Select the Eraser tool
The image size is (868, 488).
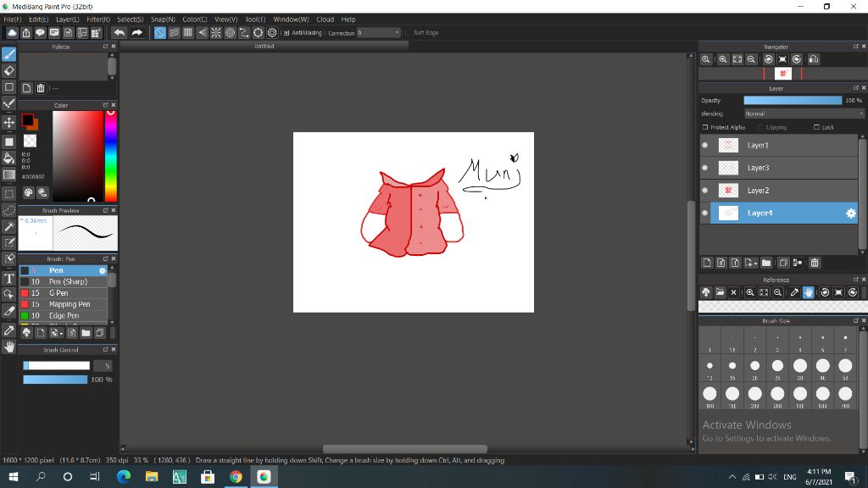click(x=8, y=71)
